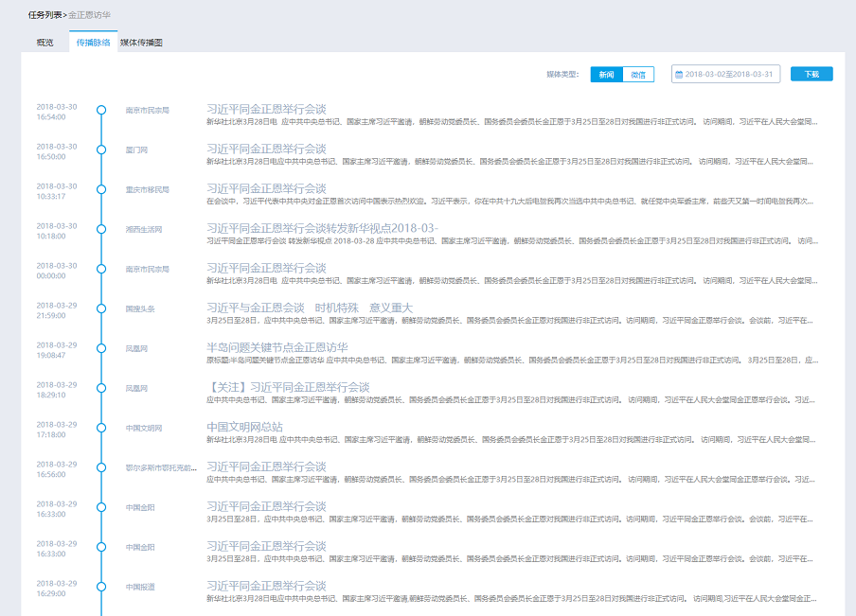Viewport: 856px width, 616px height.
Task: Click timeline marker for 中国文明网 entry
Action: coord(101,428)
